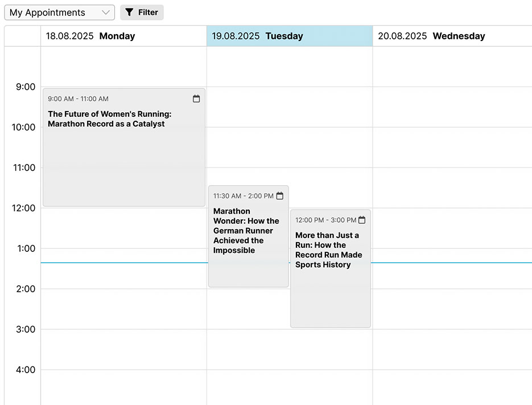Open the Marathon Wonder appointment title

(x=246, y=231)
